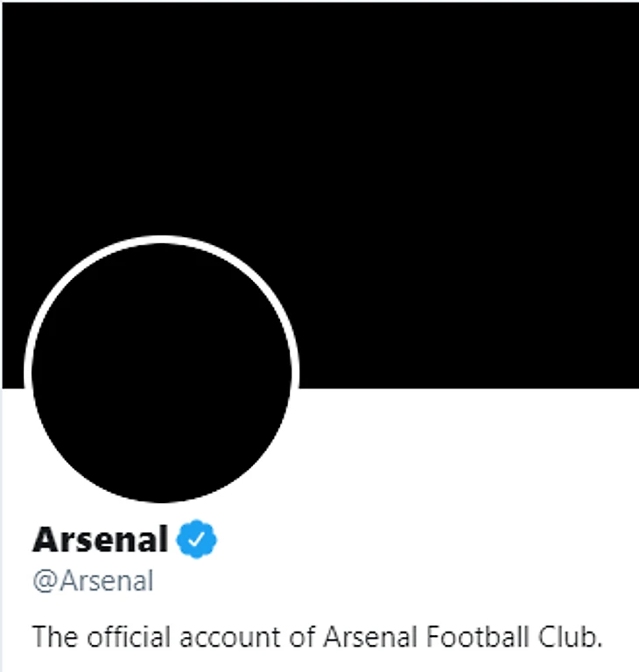
Task: Click the official account bio text
Action: (x=318, y=636)
